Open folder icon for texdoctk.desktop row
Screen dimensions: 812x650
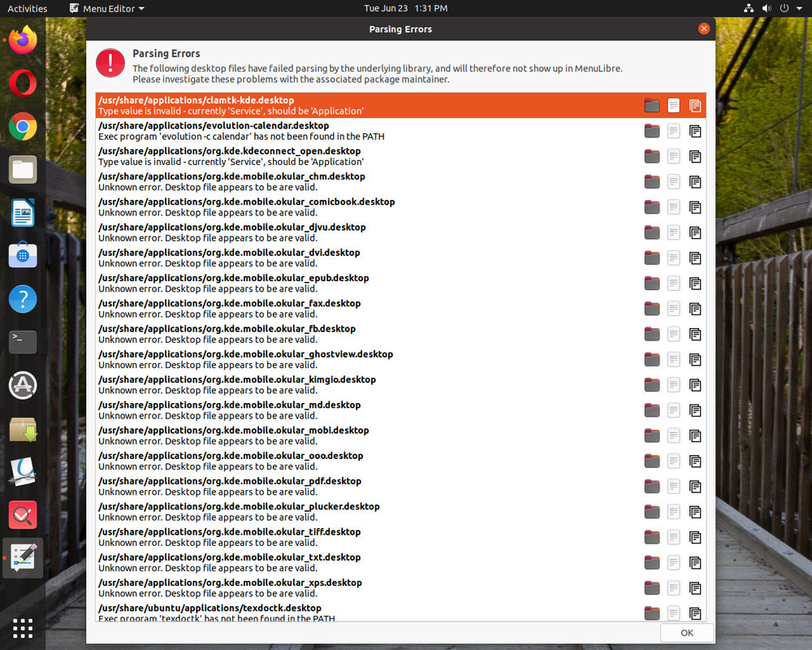tap(652, 613)
